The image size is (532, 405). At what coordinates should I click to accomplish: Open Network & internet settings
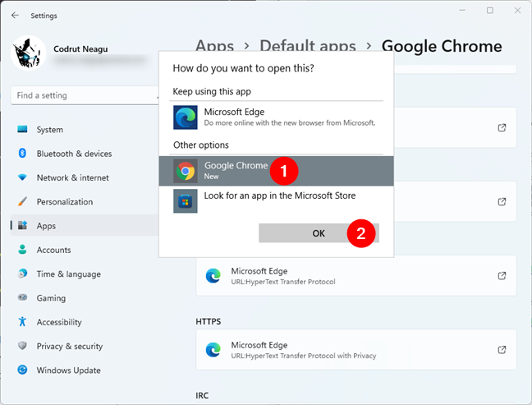tap(85, 178)
